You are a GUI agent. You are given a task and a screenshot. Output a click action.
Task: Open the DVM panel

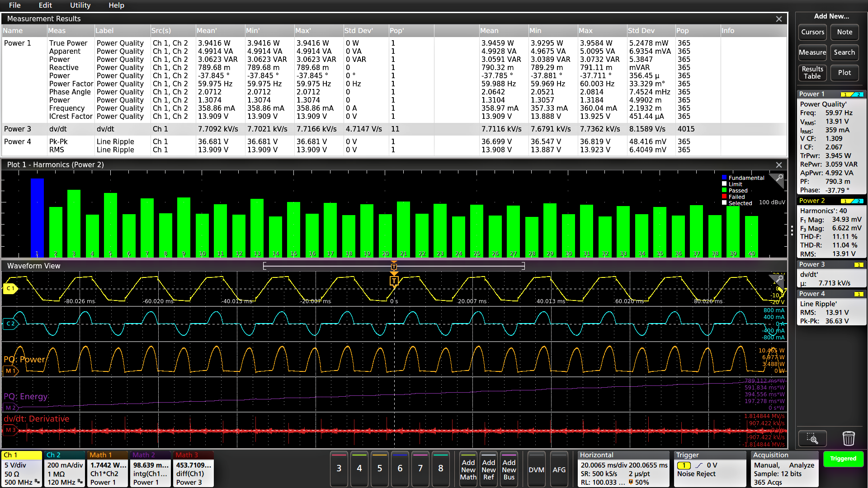coord(536,469)
